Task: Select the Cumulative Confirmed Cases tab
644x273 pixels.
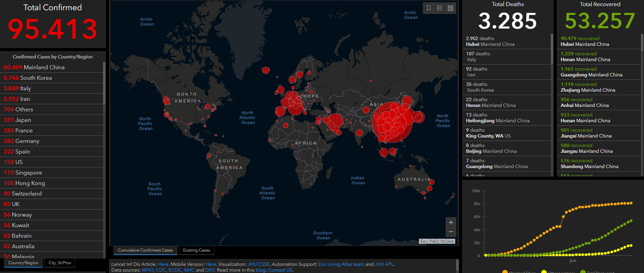Action: (x=145, y=250)
